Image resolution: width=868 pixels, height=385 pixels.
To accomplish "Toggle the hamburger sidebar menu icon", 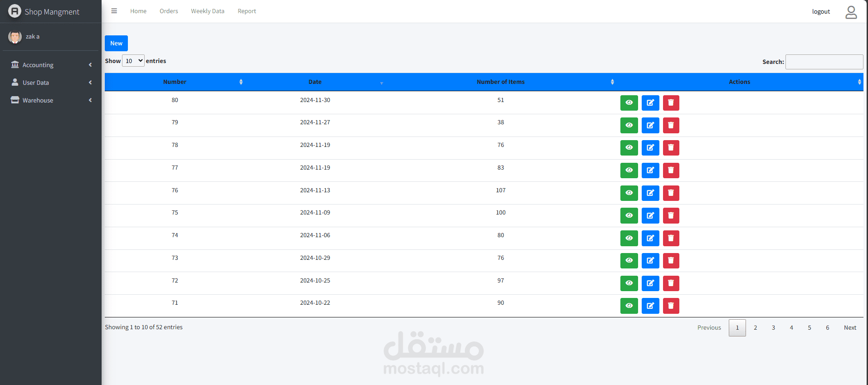I will click(x=114, y=11).
